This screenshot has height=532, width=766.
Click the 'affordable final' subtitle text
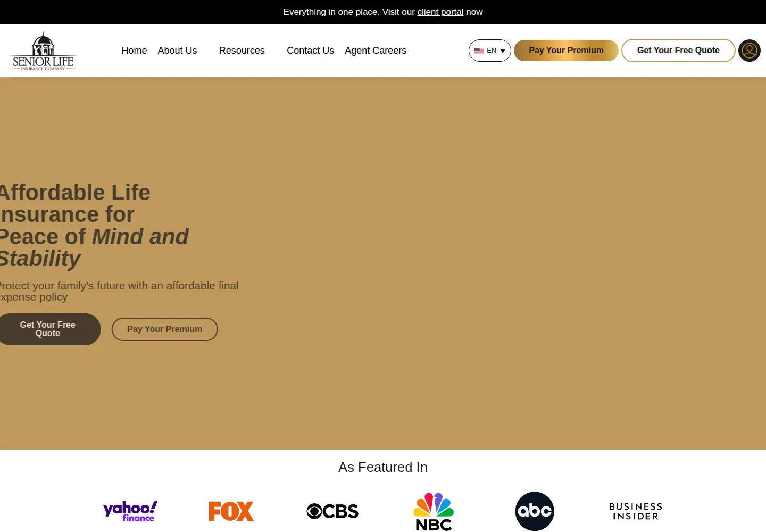point(202,286)
